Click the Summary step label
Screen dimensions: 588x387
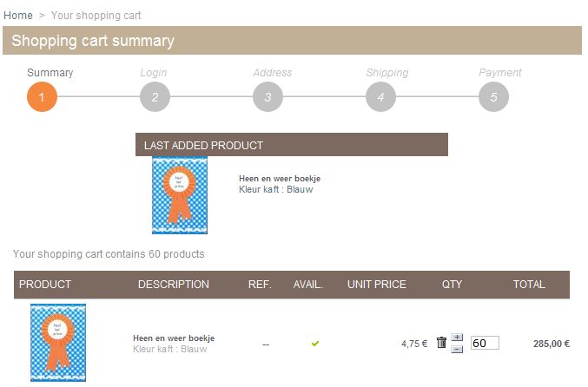50,73
